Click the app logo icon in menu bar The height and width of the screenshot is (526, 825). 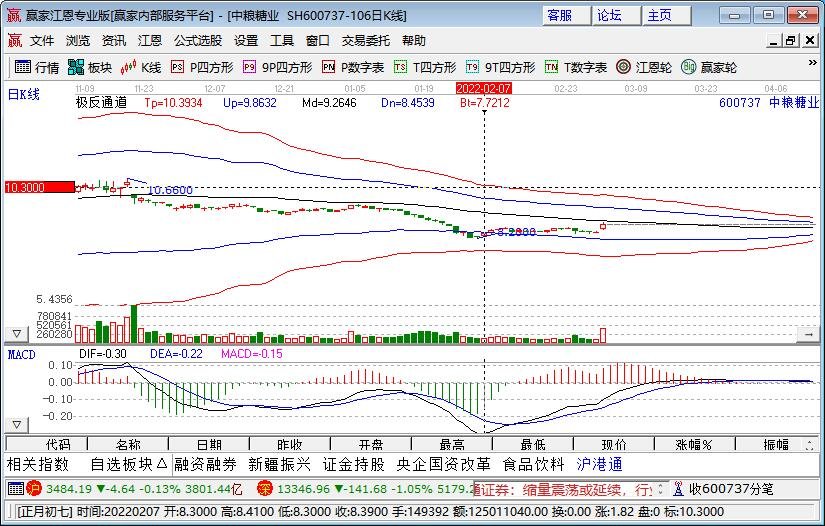(15, 41)
